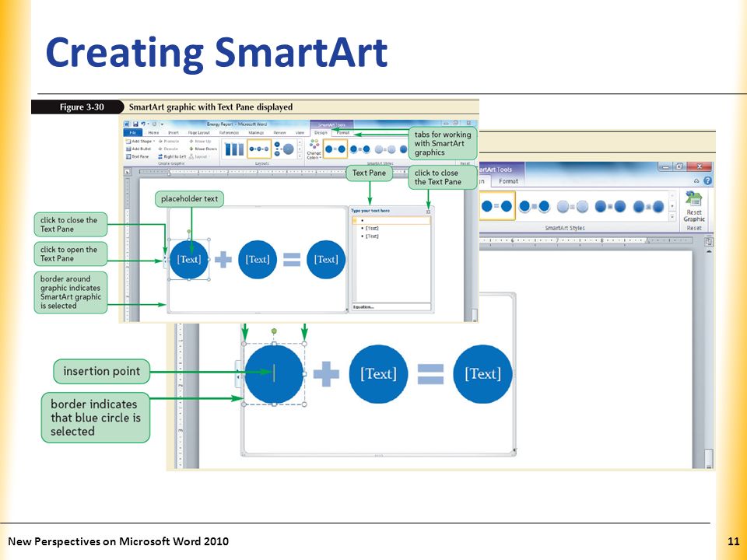Expand the rear window SmartArt Styles More arrow
The image size is (747, 560).
[x=672, y=216]
